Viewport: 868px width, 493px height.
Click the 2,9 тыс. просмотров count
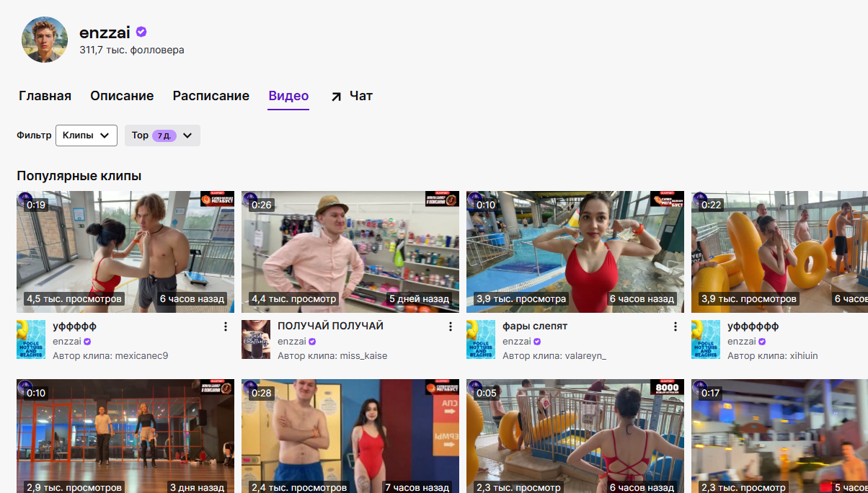(x=74, y=487)
